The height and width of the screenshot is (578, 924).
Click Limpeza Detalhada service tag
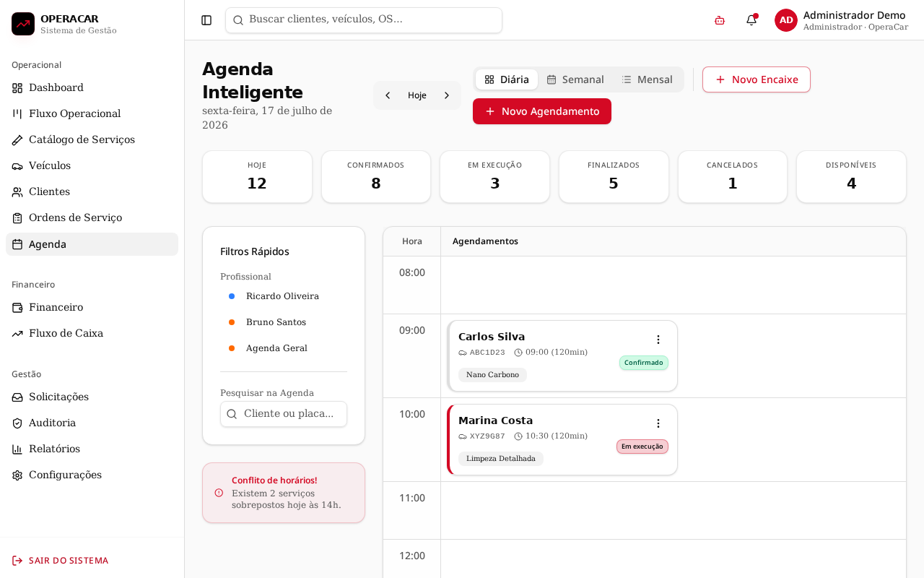[501, 459]
